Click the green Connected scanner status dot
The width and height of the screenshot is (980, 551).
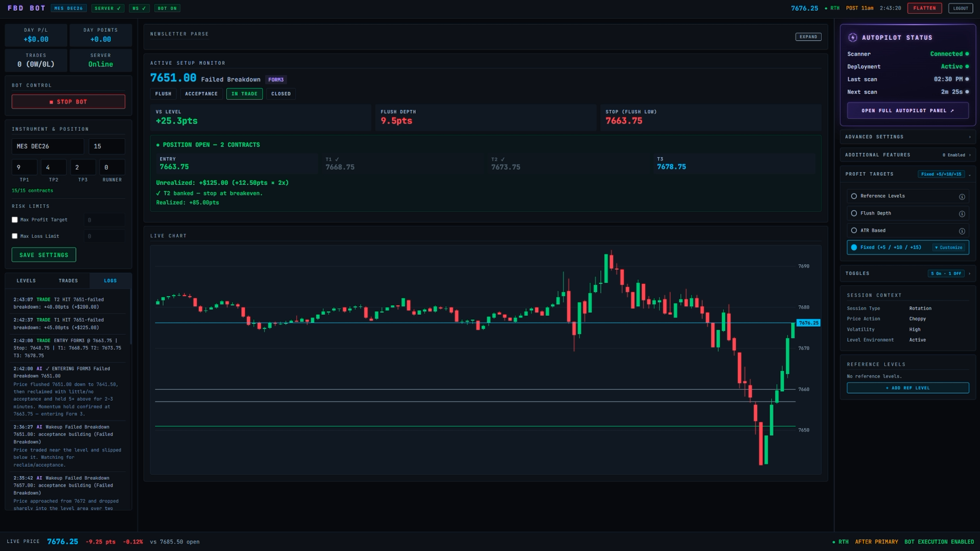tap(967, 54)
